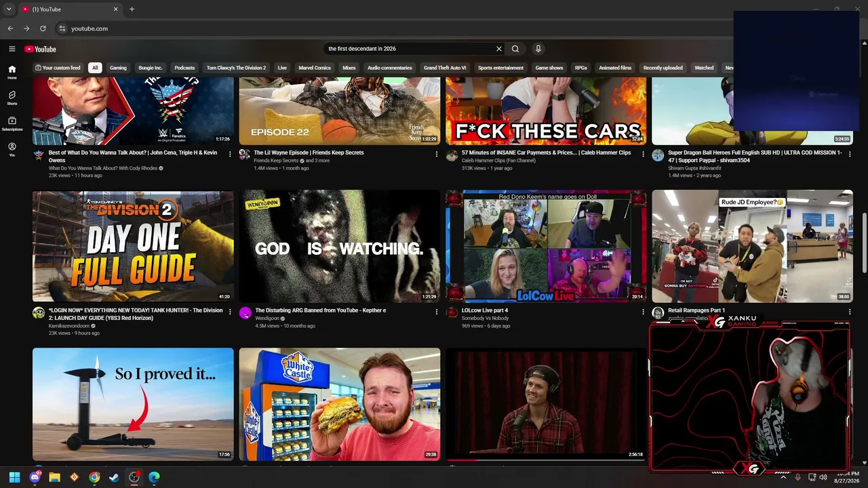Open the YouTube guide hamburger menu

(12, 49)
